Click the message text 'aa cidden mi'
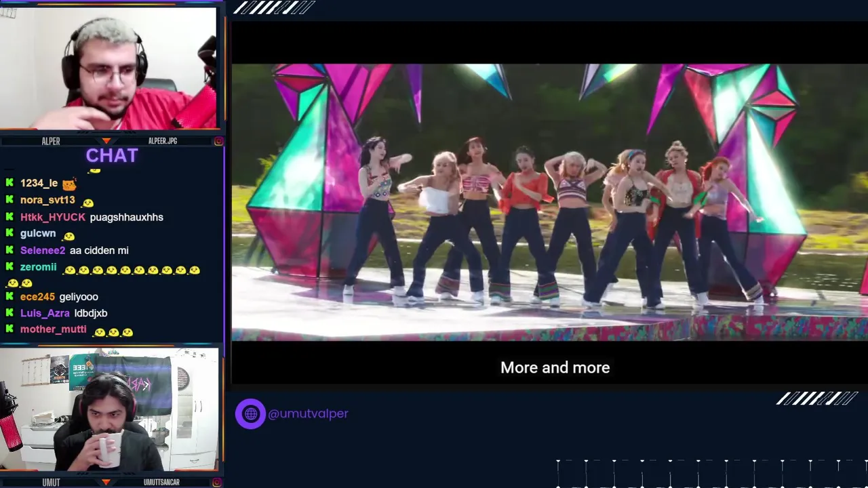Screen dimensions: 868x488 click(x=99, y=250)
